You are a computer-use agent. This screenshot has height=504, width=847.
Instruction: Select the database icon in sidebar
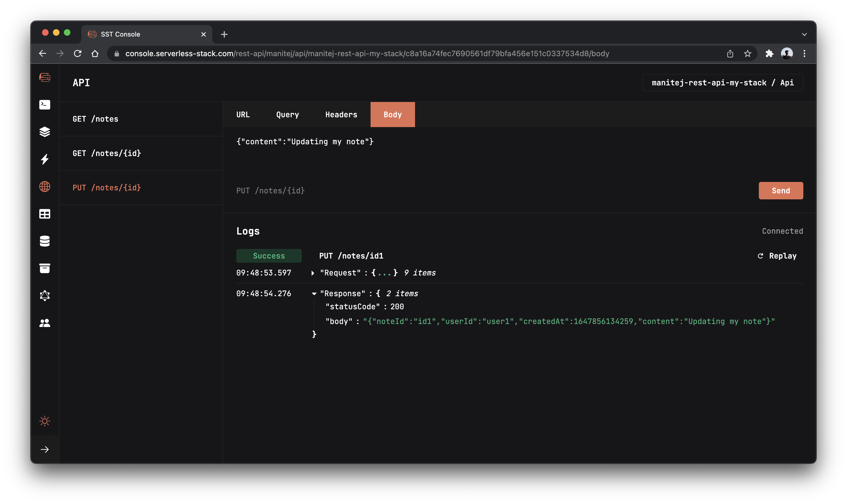click(x=45, y=241)
